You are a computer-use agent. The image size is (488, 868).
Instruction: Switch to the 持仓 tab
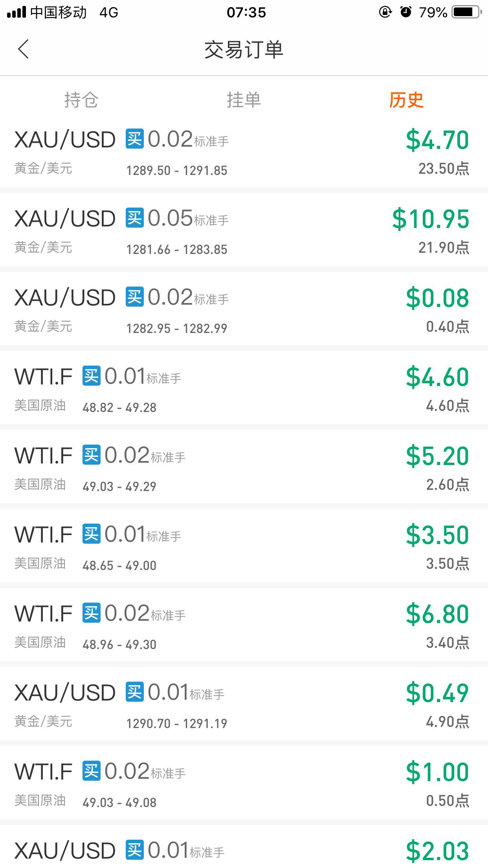click(81, 100)
